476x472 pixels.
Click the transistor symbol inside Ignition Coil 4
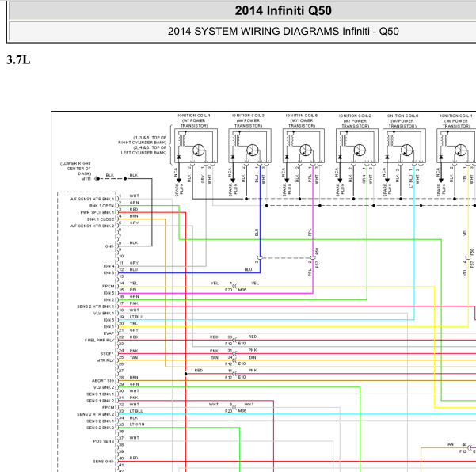[198, 150]
